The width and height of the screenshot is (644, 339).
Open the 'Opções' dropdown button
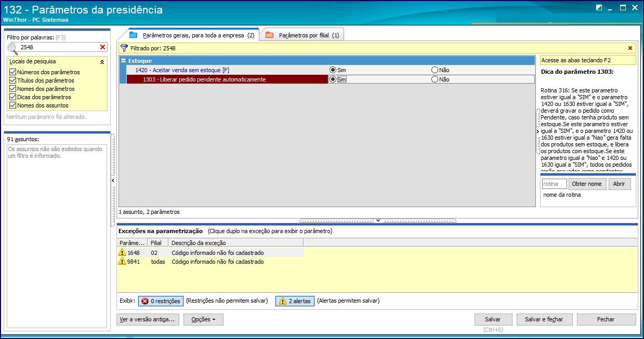click(x=203, y=319)
